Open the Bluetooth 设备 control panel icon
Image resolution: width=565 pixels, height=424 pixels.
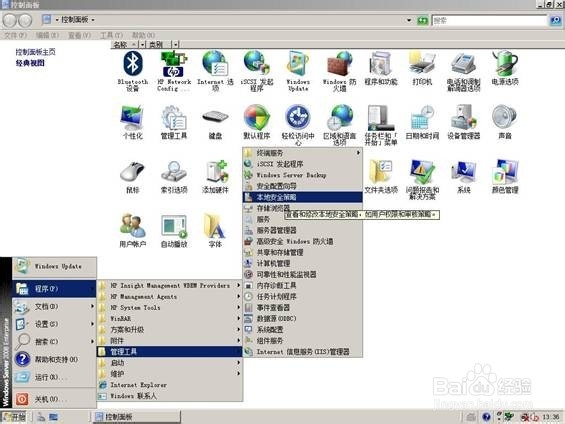[x=133, y=71]
